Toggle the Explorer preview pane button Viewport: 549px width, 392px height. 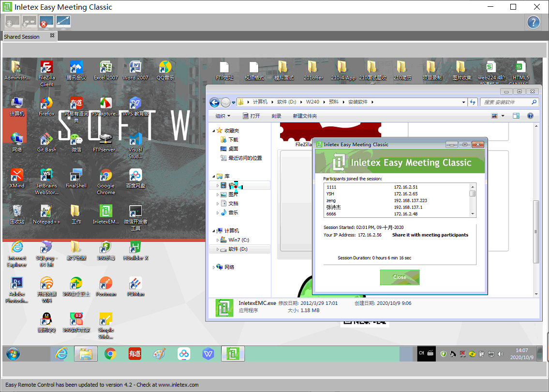click(x=516, y=116)
